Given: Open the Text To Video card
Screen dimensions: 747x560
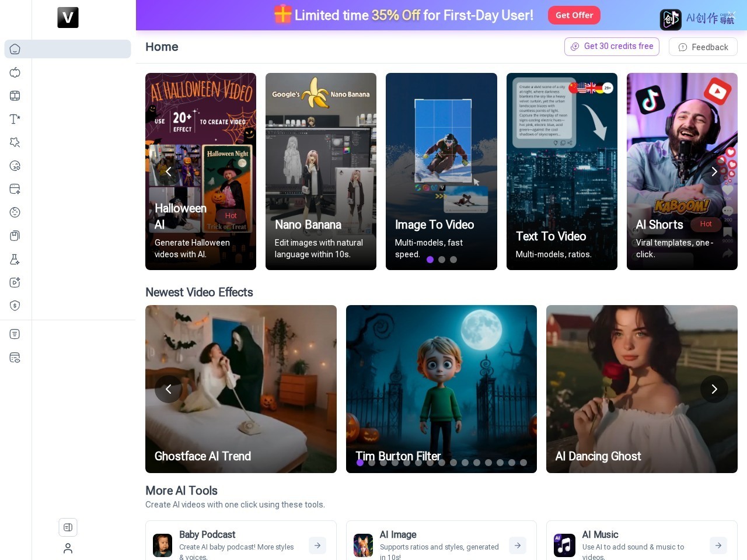Looking at the screenshot, I should pos(562,171).
